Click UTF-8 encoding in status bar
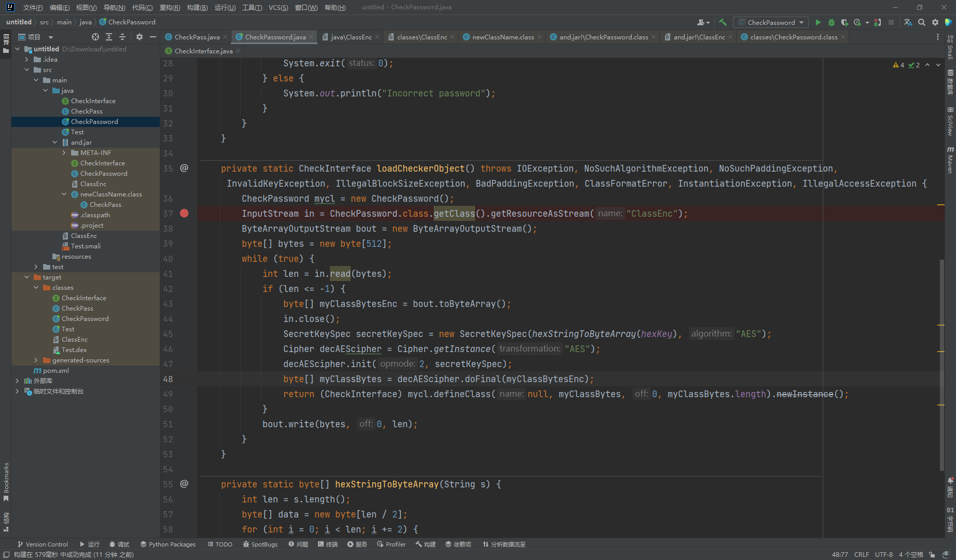 click(883, 554)
